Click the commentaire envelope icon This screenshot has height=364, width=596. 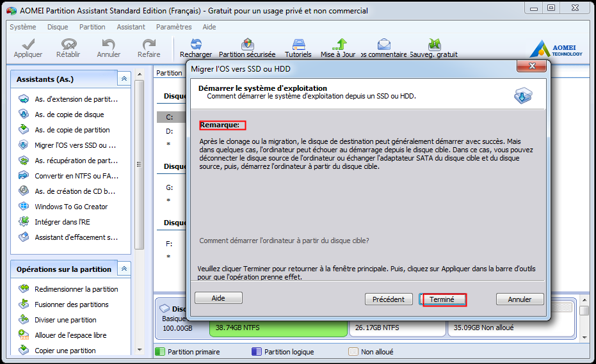384,44
